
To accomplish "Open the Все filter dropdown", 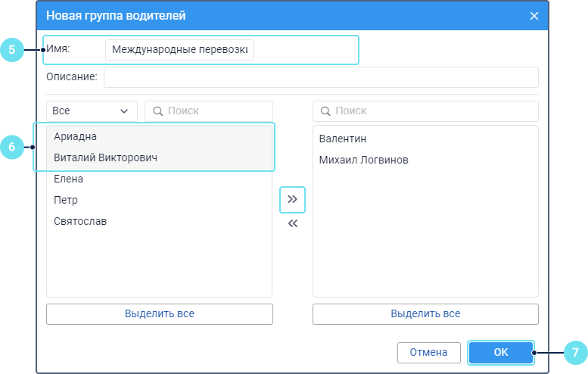I will pyautogui.click(x=92, y=111).
